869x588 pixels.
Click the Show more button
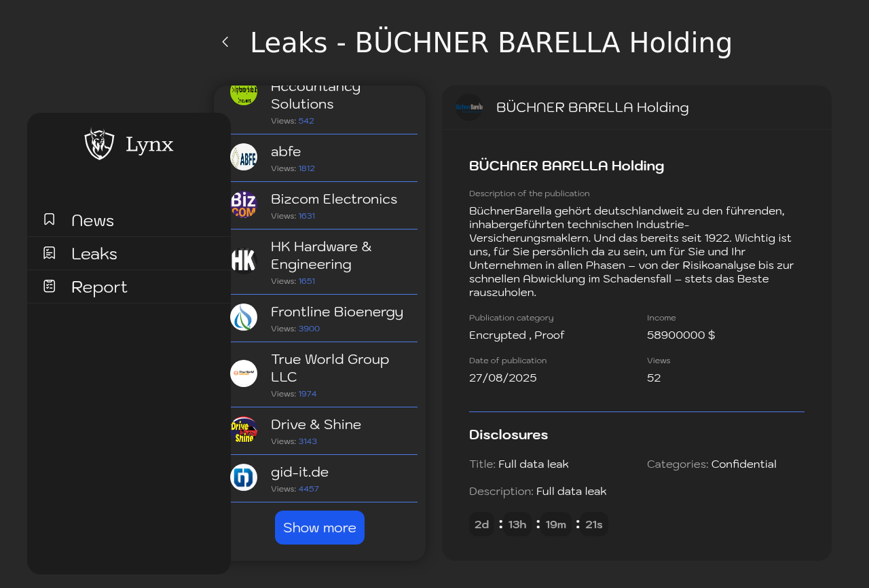pyautogui.click(x=320, y=528)
